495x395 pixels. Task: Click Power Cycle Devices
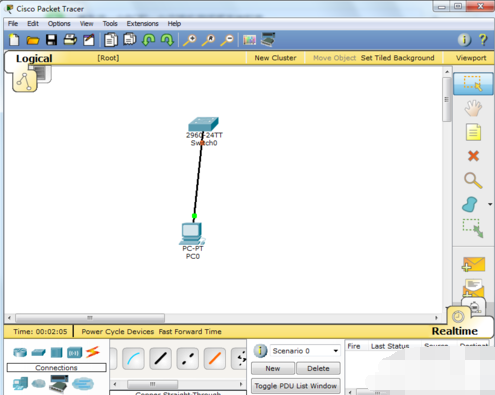pos(118,332)
